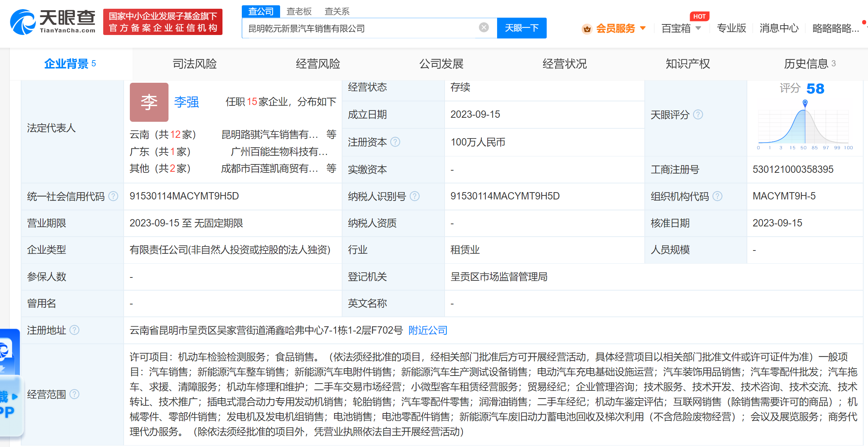Click the 李 avatar thumbnail
Image resolution: width=868 pixels, height=447 pixels.
click(149, 102)
